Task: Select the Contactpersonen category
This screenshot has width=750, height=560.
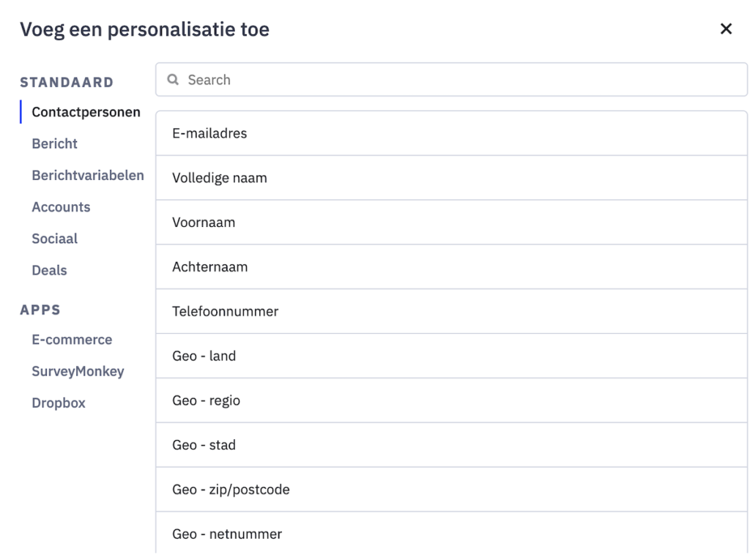Action: 86,113
